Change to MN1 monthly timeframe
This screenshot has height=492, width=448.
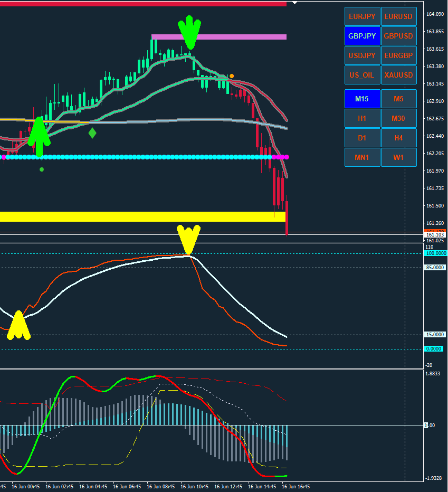363,157
